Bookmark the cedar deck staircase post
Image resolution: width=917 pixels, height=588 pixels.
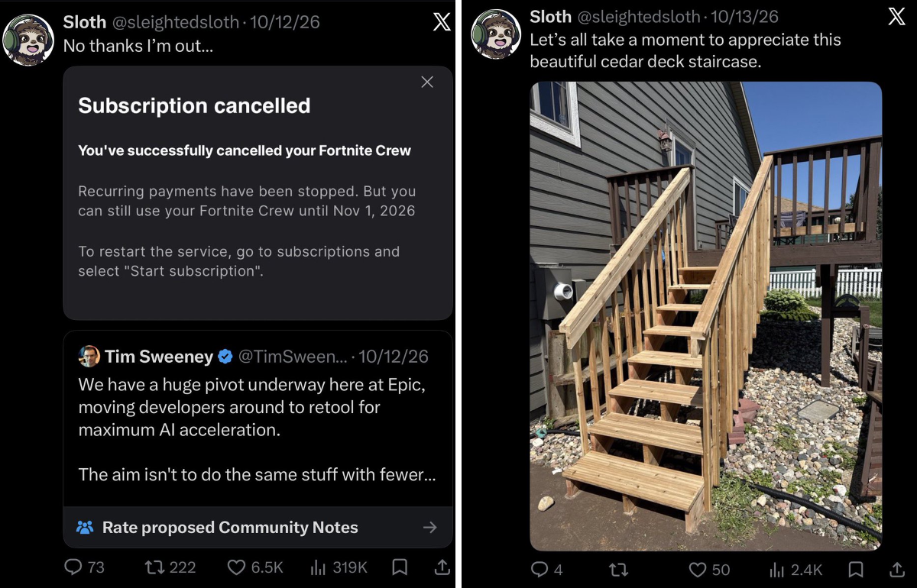(x=856, y=570)
